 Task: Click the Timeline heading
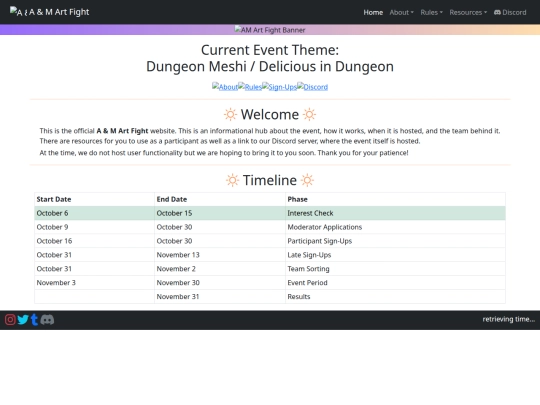(270, 180)
